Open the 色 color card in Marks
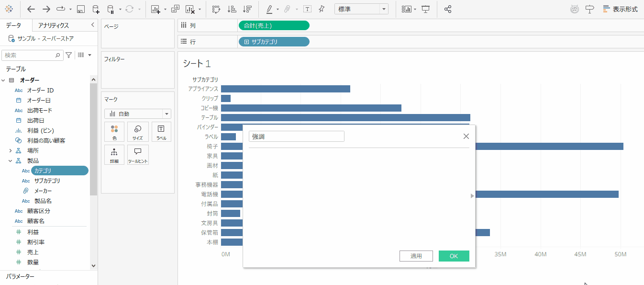 (x=114, y=132)
